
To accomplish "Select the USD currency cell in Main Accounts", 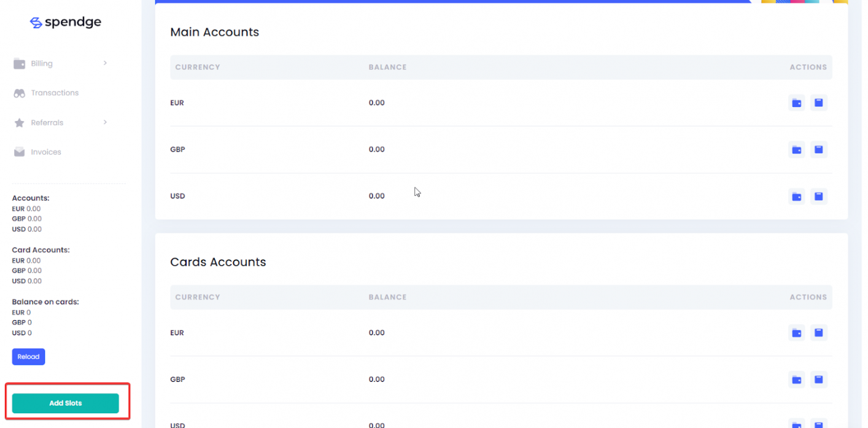I will 177,196.
